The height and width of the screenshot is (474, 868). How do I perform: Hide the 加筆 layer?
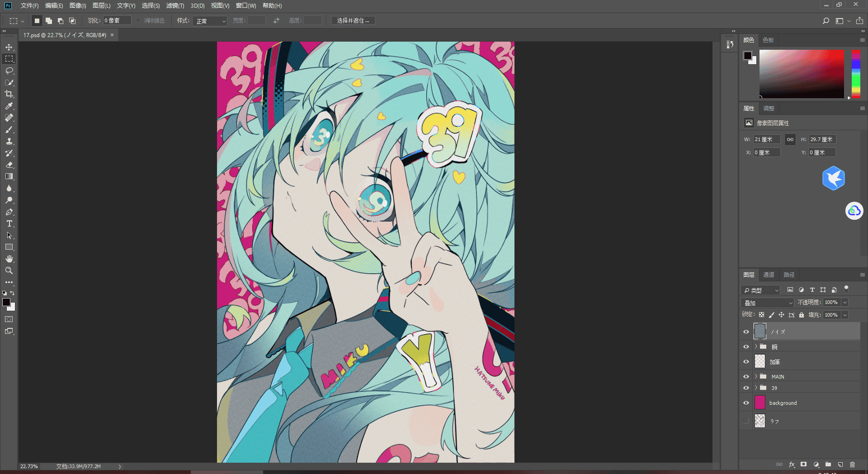[x=746, y=362]
